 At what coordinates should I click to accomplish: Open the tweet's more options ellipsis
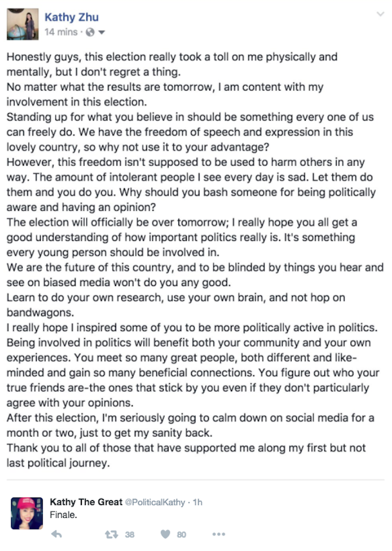[x=219, y=534]
